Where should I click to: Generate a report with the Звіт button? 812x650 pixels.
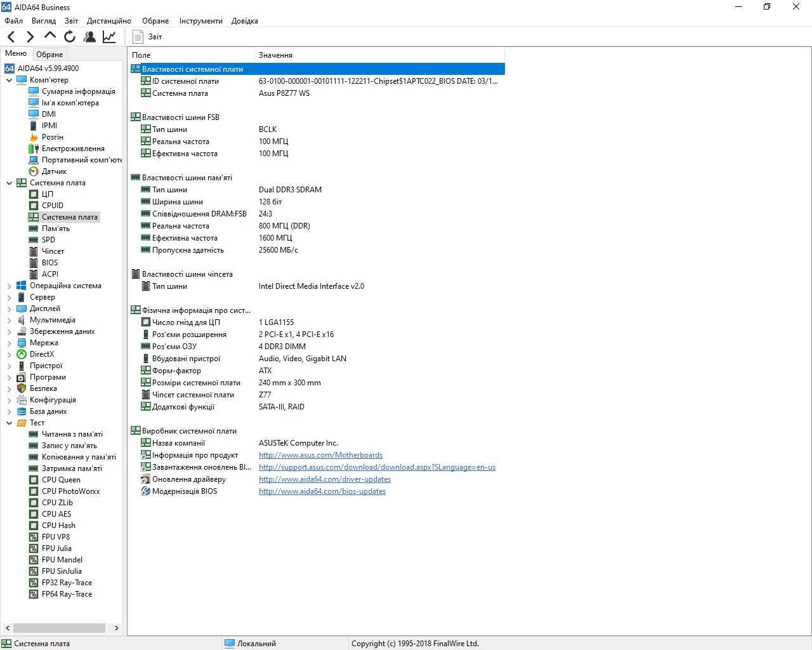click(x=147, y=37)
